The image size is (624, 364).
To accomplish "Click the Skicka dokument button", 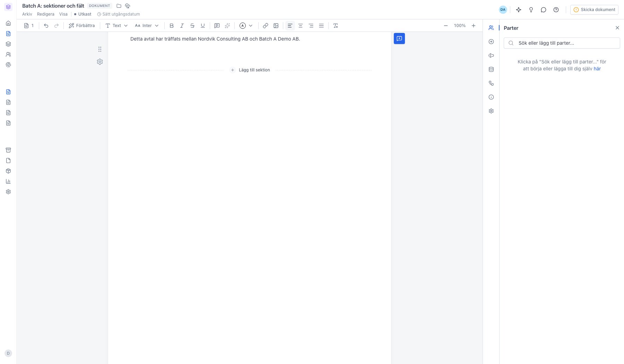I will [594, 10].
